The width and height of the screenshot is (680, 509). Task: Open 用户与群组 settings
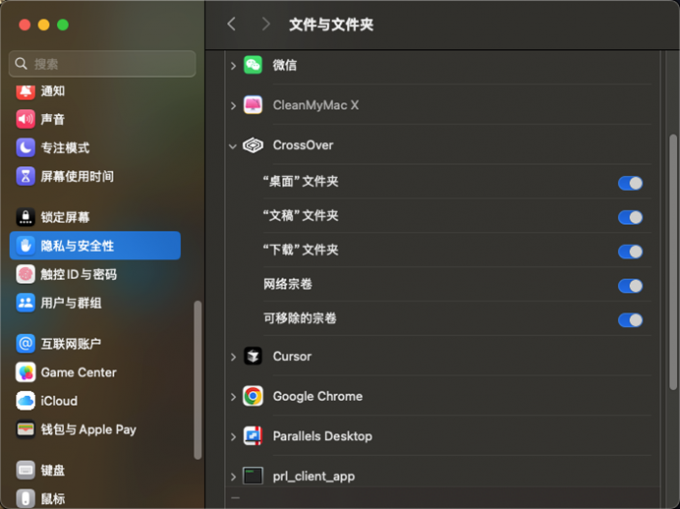(x=95, y=303)
